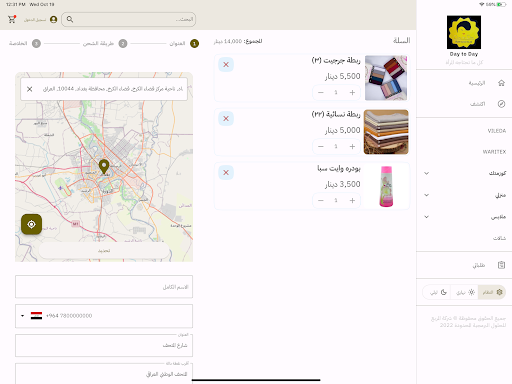The height and width of the screenshot is (384, 512).
Task: Switch to day theme mode
Action: click(465, 292)
